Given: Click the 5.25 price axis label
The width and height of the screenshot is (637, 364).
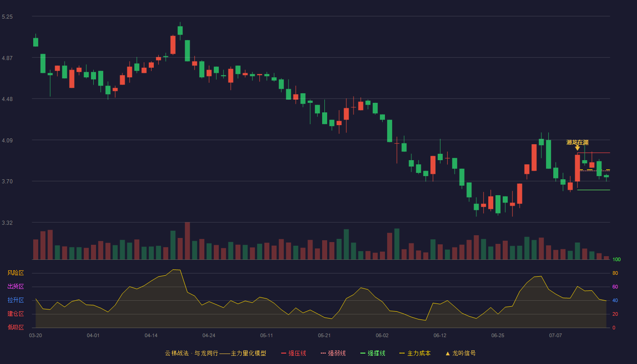Looking at the screenshot, I should [7, 17].
